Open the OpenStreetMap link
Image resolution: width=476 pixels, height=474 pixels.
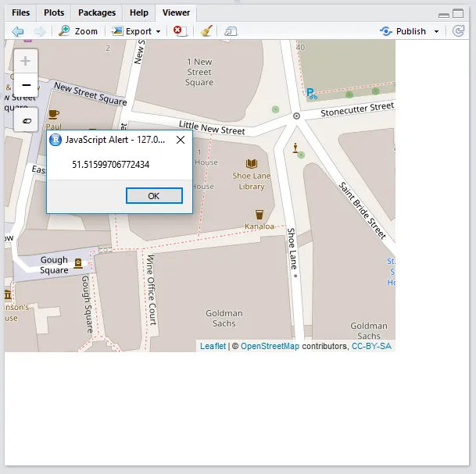[x=270, y=346]
